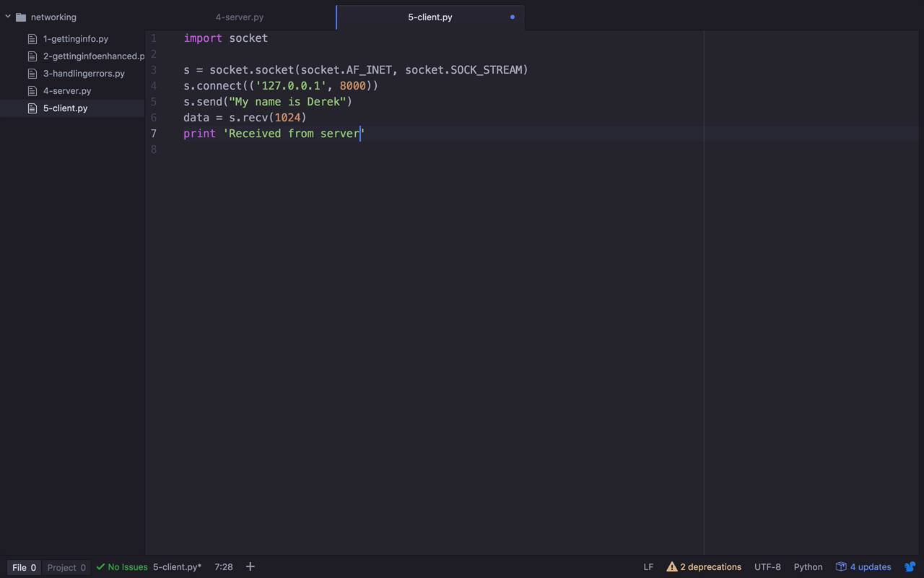Switch to the 4-server.py tab
This screenshot has width=924, height=578.
coord(240,17)
